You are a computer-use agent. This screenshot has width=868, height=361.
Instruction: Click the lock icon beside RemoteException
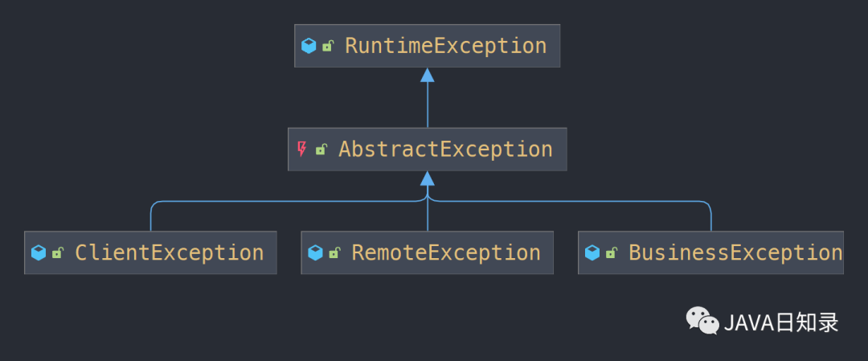click(x=334, y=253)
